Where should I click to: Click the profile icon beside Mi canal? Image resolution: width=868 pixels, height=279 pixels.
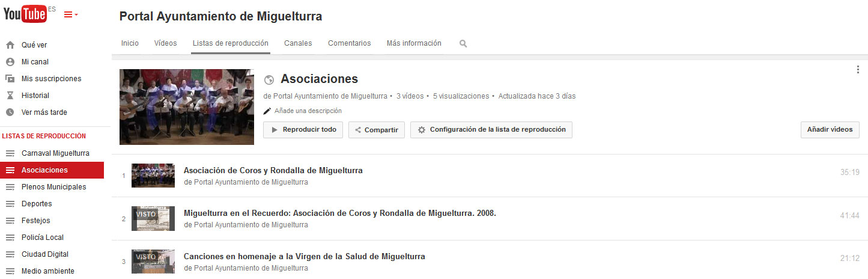[10, 62]
